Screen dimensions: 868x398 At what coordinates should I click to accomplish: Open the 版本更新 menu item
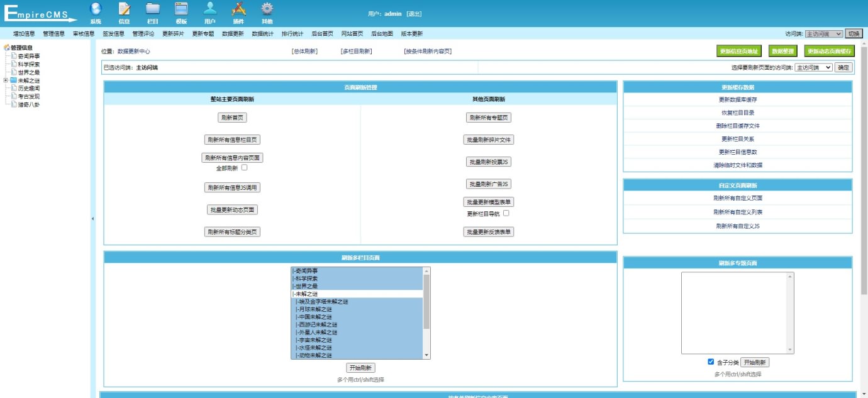tap(412, 34)
